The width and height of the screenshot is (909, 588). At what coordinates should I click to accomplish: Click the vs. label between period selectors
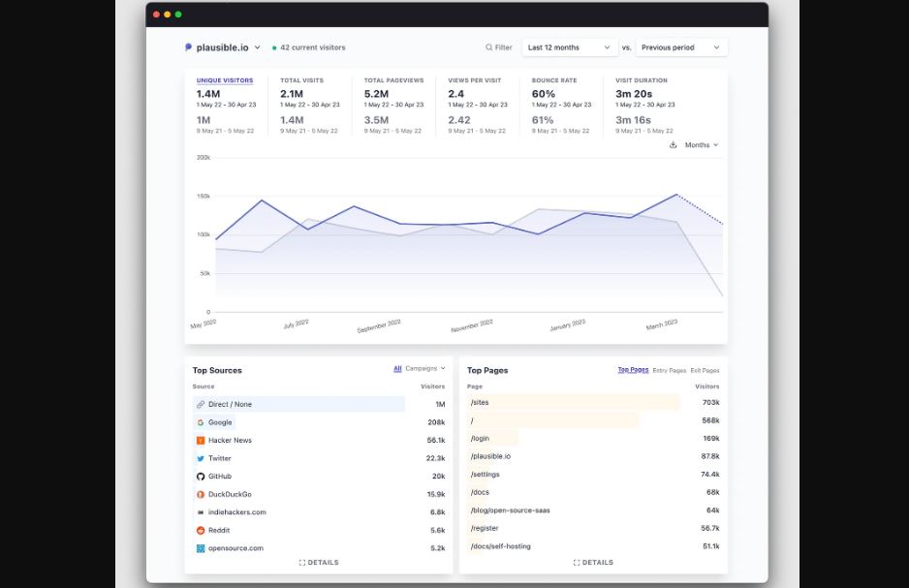[x=626, y=47]
